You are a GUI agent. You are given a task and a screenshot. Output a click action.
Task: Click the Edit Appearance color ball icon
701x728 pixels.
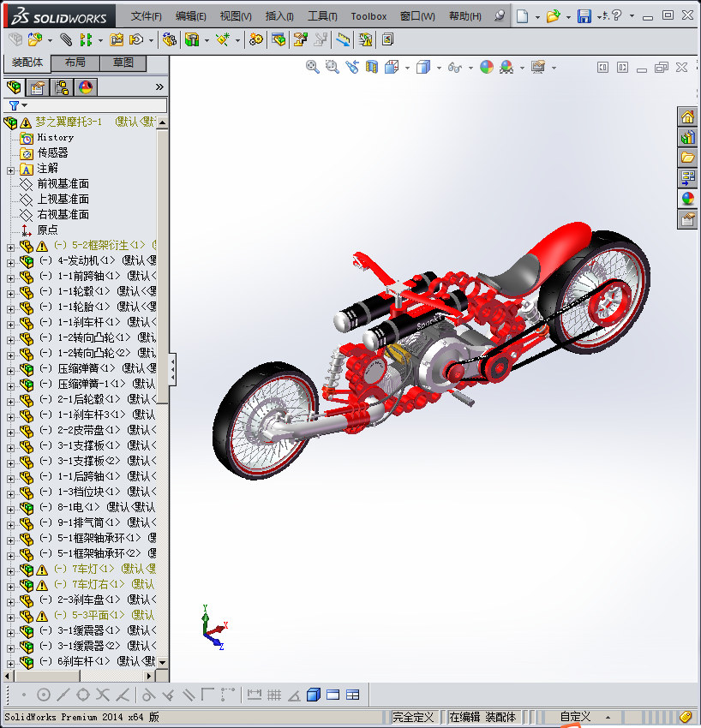tap(487, 68)
